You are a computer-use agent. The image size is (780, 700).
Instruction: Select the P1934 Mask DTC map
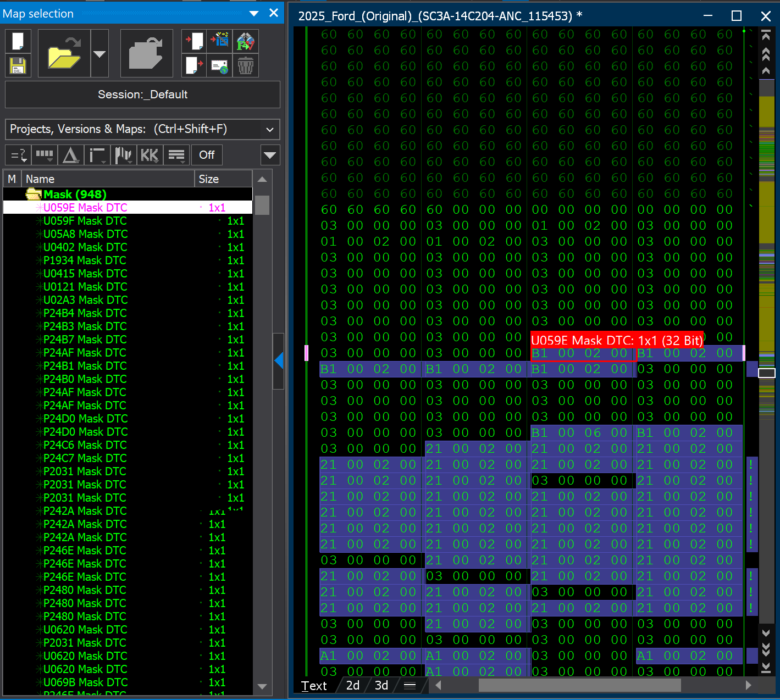82,260
